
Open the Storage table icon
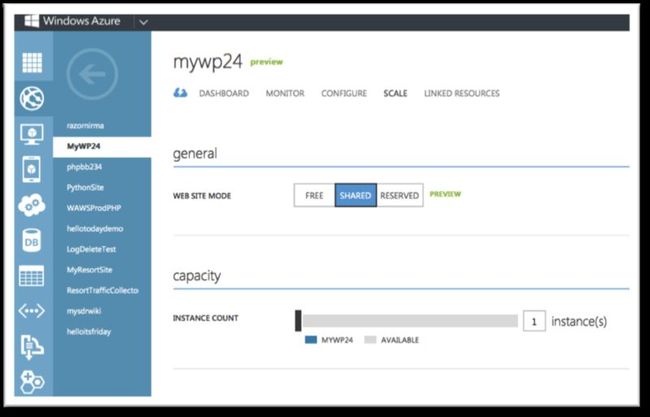click(x=32, y=276)
